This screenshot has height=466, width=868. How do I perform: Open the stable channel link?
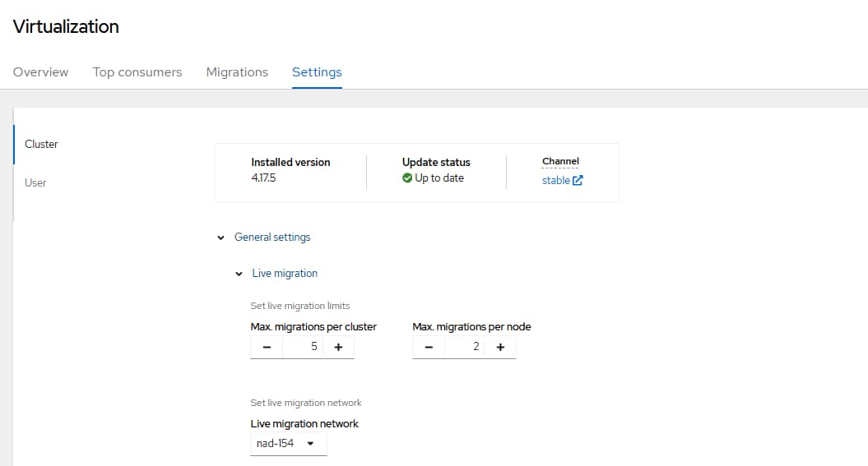click(x=556, y=180)
